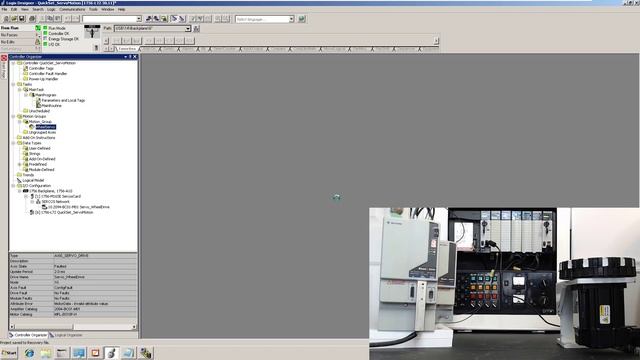Select Parameters and Local Tags
Image resolution: width=640 pixels, height=360 pixels.
tap(63, 100)
